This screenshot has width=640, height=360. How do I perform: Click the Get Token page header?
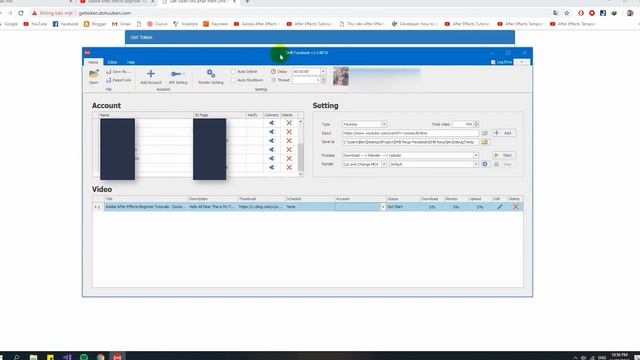320,37
